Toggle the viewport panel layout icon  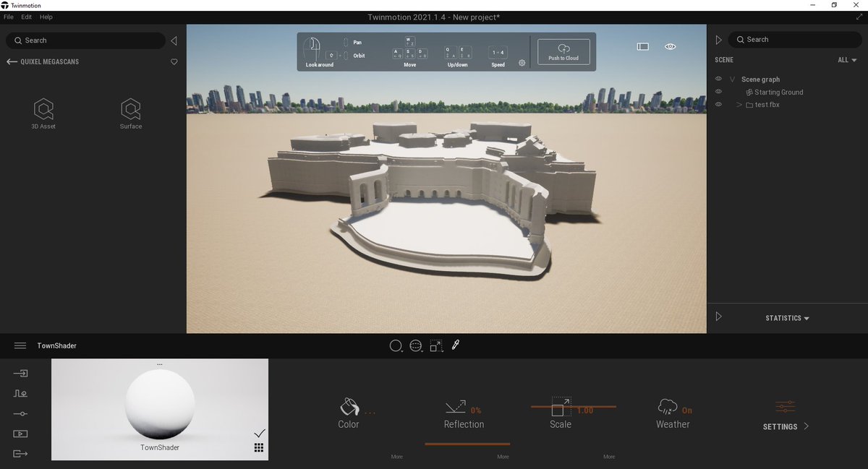coord(642,46)
